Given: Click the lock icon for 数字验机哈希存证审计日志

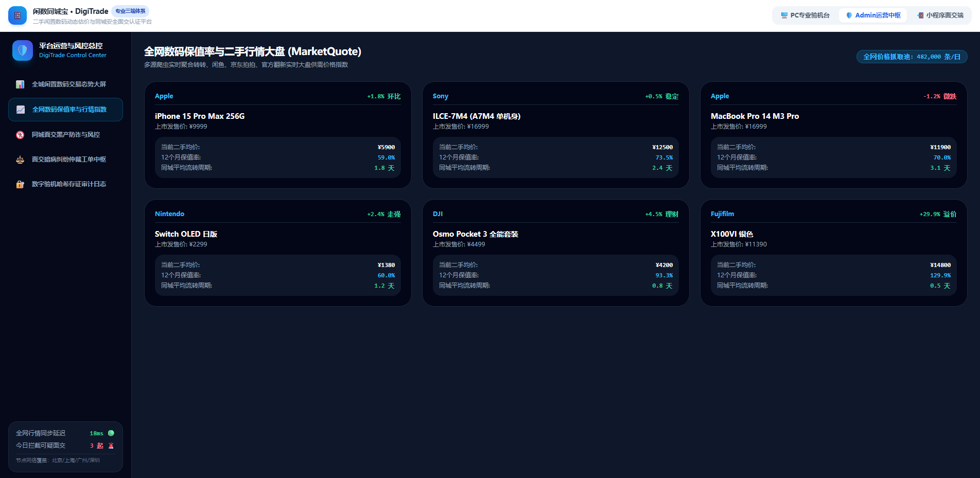Looking at the screenshot, I should pos(20,184).
